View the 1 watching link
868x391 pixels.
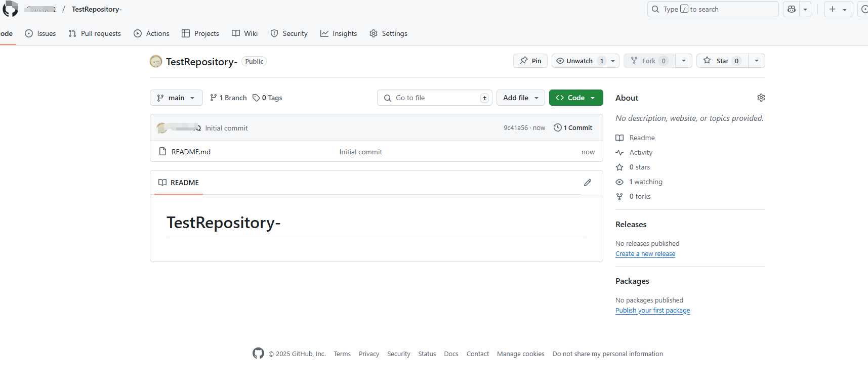[x=639, y=182]
